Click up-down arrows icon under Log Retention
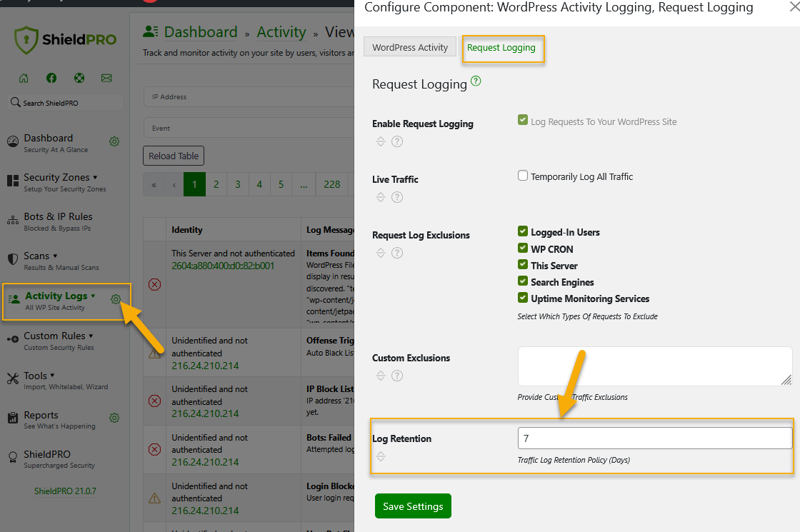 [381, 456]
